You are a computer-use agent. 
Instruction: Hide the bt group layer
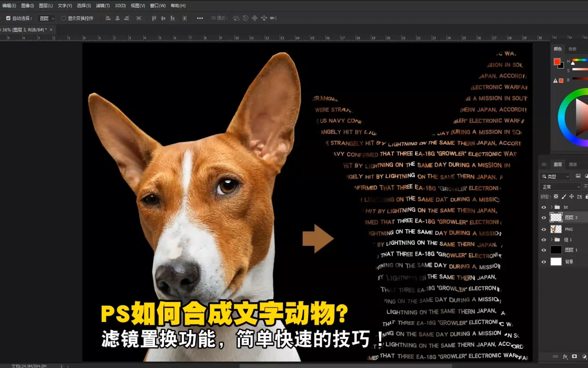click(543, 207)
